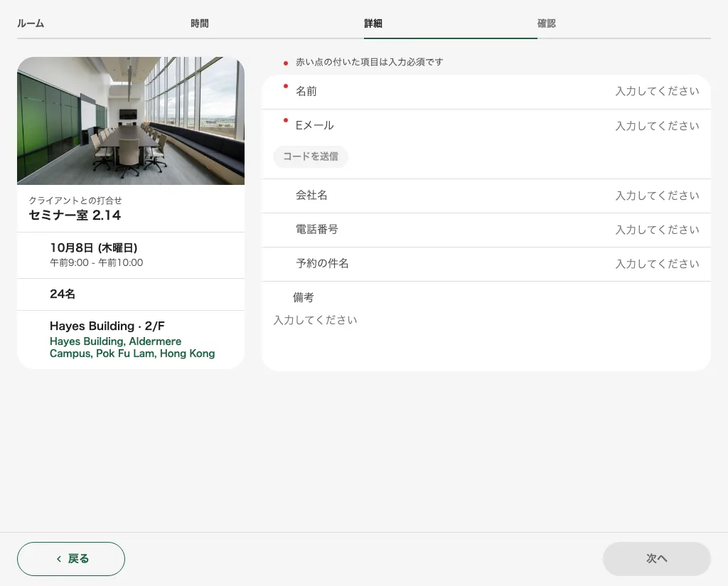Select the 会社名 input field

486,196
